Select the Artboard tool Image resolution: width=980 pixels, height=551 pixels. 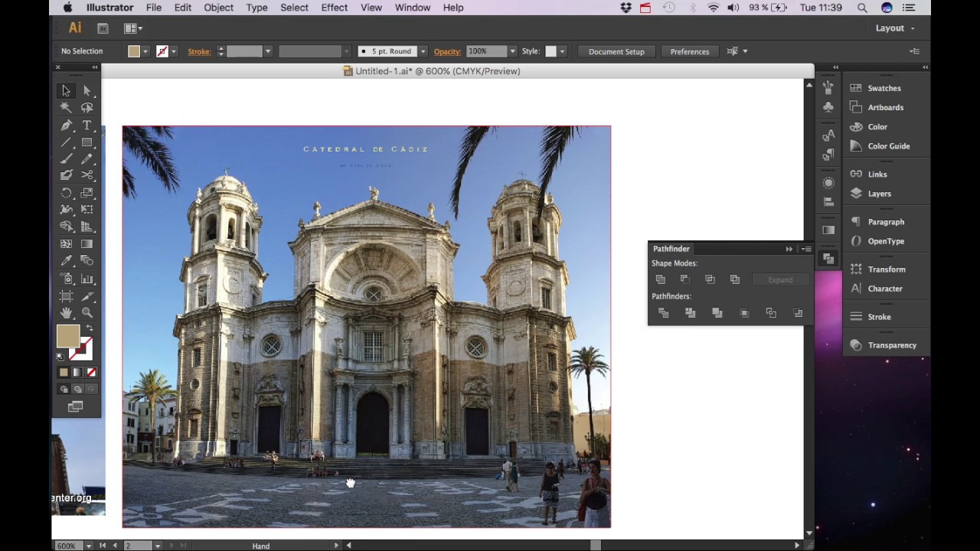click(x=67, y=296)
